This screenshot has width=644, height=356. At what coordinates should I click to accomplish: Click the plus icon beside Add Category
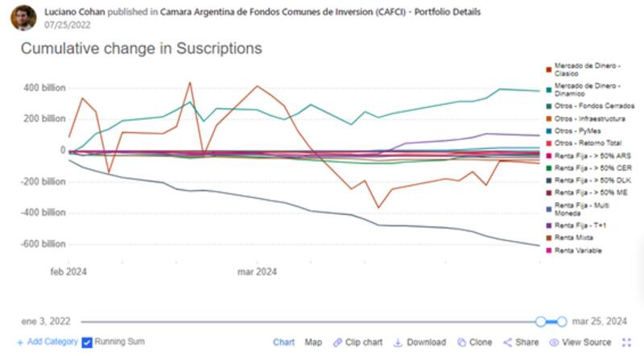(21, 342)
